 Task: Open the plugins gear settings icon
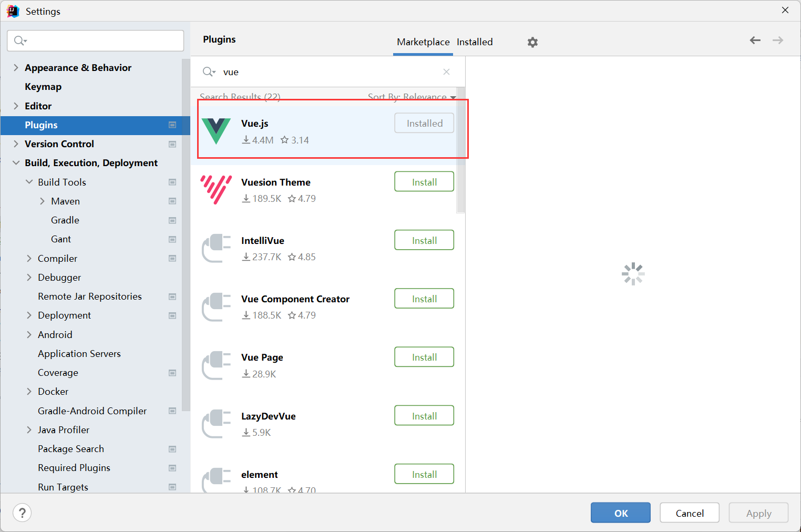pos(532,42)
